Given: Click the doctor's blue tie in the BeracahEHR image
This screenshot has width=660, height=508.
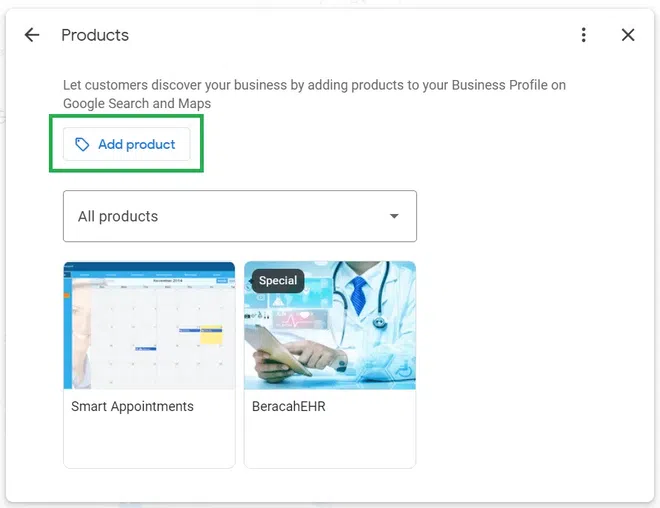Looking at the screenshot, I should pyautogui.click(x=358, y=292).
